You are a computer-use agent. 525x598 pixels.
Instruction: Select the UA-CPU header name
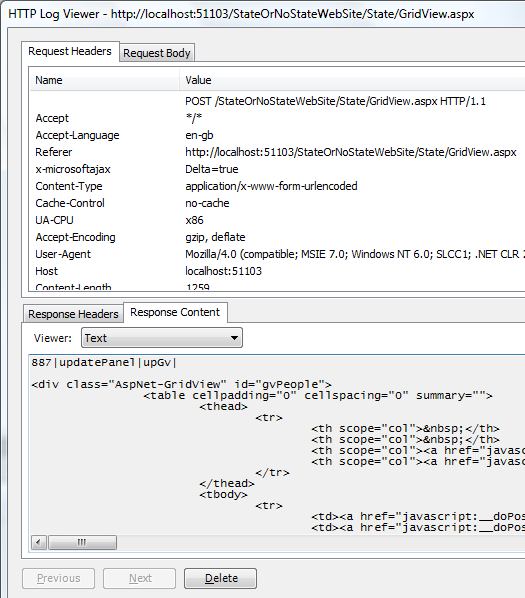pos(54,220)
